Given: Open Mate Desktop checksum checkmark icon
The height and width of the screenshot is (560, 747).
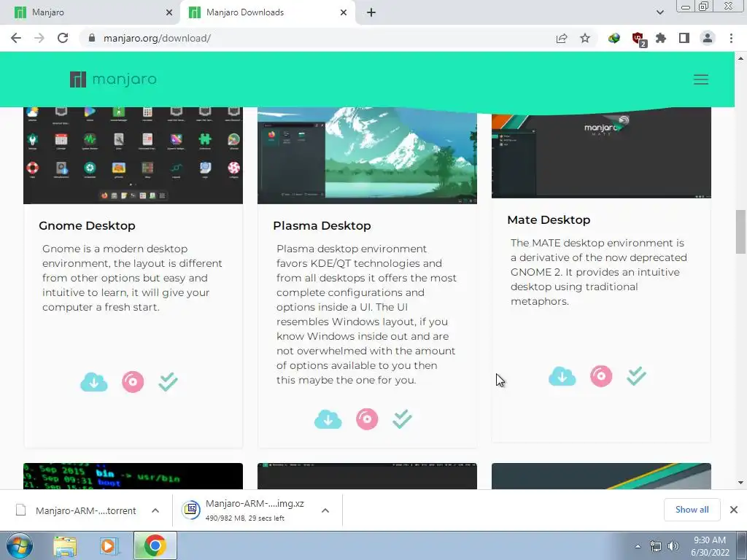Looking at the screenshot, I should 636,376.
